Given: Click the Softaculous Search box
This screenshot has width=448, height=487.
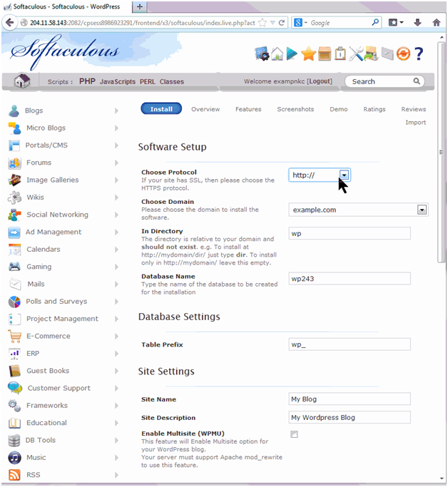Looking at the screenshot, I should click(385, 81).
